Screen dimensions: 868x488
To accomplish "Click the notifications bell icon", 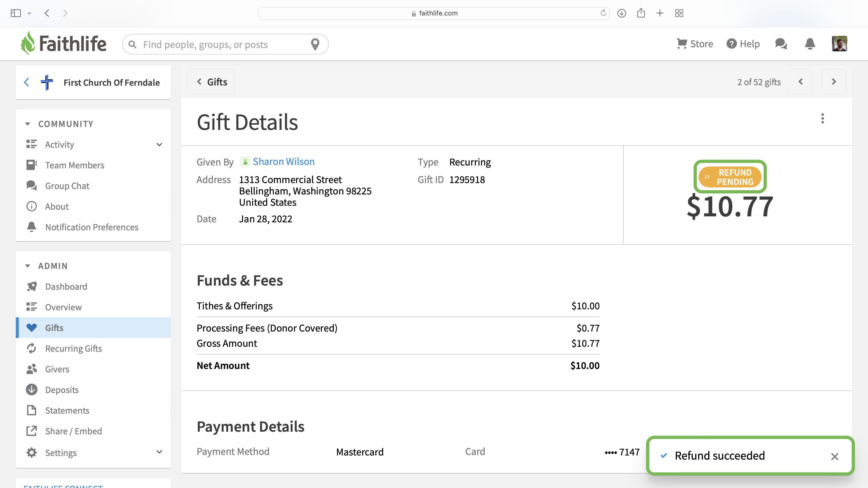I will tap(810, 44).
